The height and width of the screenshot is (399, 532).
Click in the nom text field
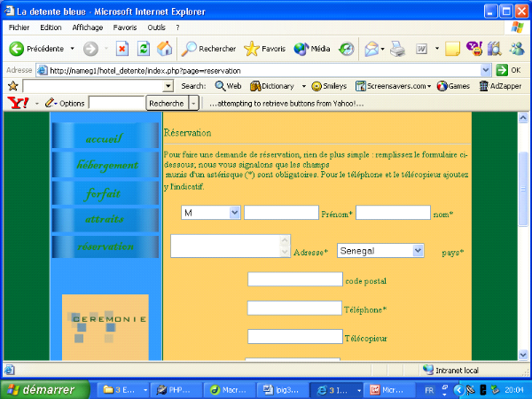[x=393, y=213]
